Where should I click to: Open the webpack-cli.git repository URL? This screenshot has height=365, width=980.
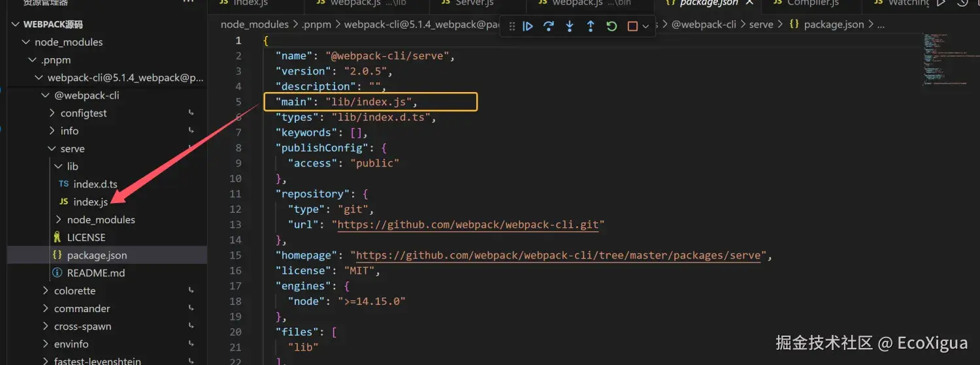pyautogui.click(x=468, y=225)
